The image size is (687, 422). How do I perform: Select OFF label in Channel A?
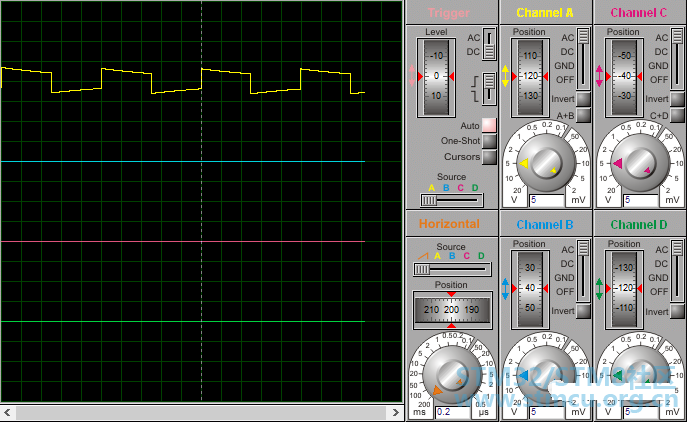(565, 80)
